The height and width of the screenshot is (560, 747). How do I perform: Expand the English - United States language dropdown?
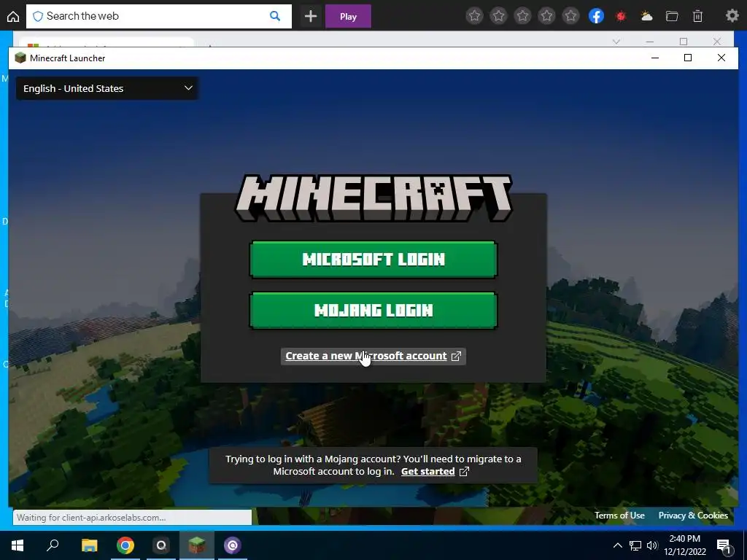(107, 88)
